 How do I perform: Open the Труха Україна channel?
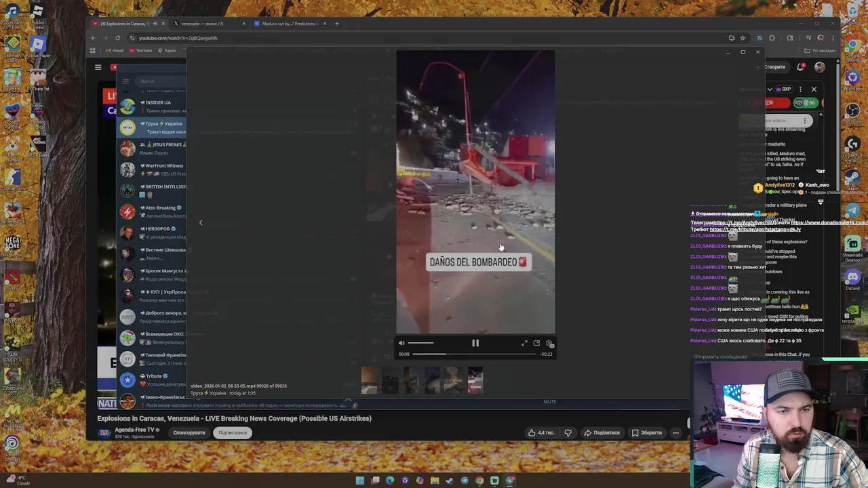152,127
